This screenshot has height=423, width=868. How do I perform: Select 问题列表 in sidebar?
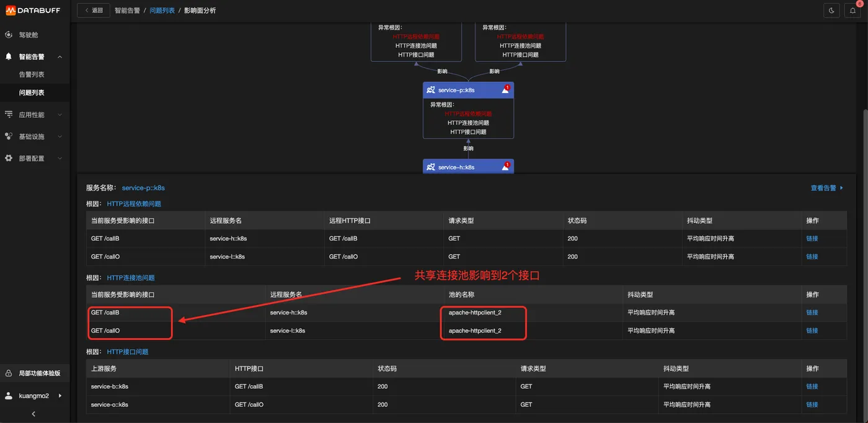[x=32, y=92]
